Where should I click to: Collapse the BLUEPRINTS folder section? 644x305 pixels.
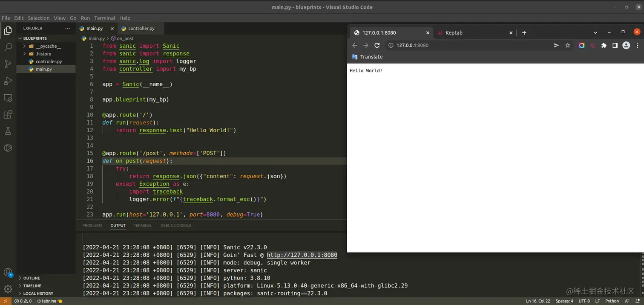[35, 38]
